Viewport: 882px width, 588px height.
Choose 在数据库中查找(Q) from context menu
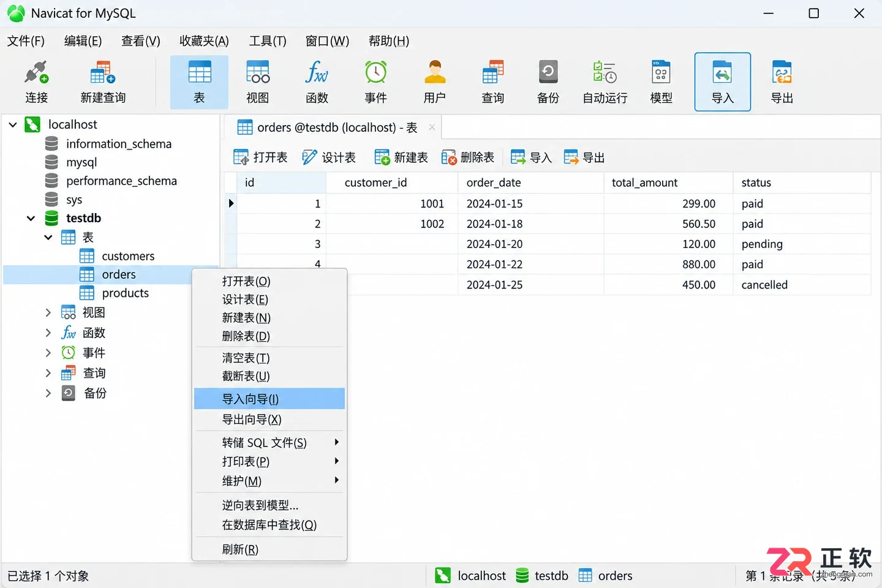(269, 525)
